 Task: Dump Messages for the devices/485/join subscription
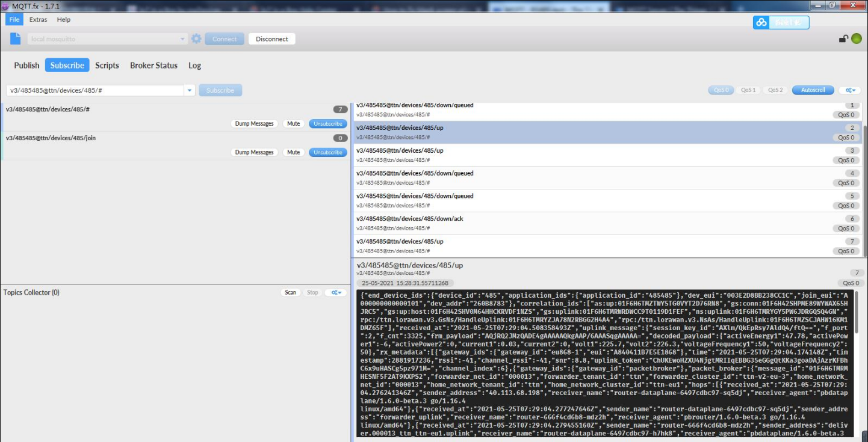click(254, 153)
